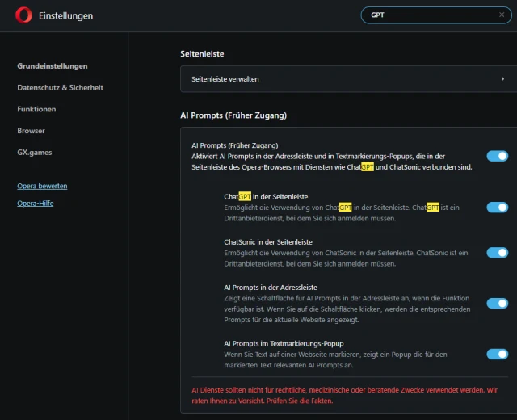Switch off AI Prompts in der Adressleiste
This screenshot has height=420, width=517.
pyautogui.click(x=497, y=304)
